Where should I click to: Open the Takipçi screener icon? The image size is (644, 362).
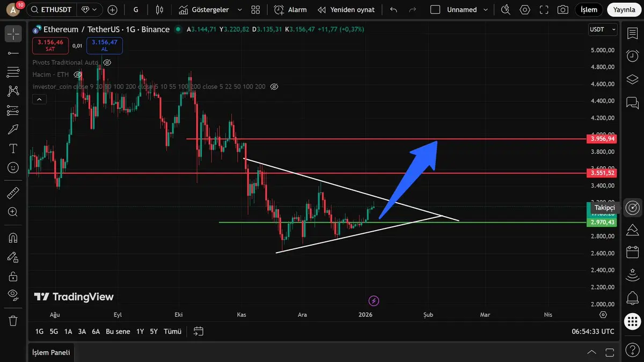[x=633, y=207]
